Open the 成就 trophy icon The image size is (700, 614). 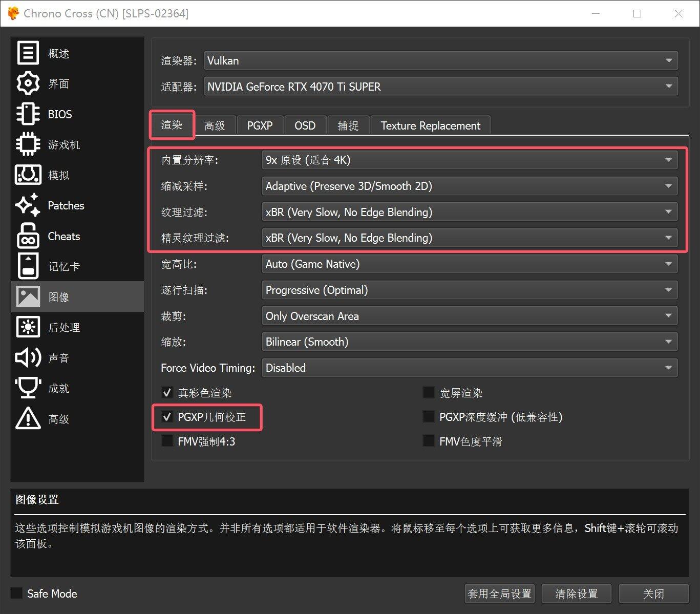pos(28,388)
